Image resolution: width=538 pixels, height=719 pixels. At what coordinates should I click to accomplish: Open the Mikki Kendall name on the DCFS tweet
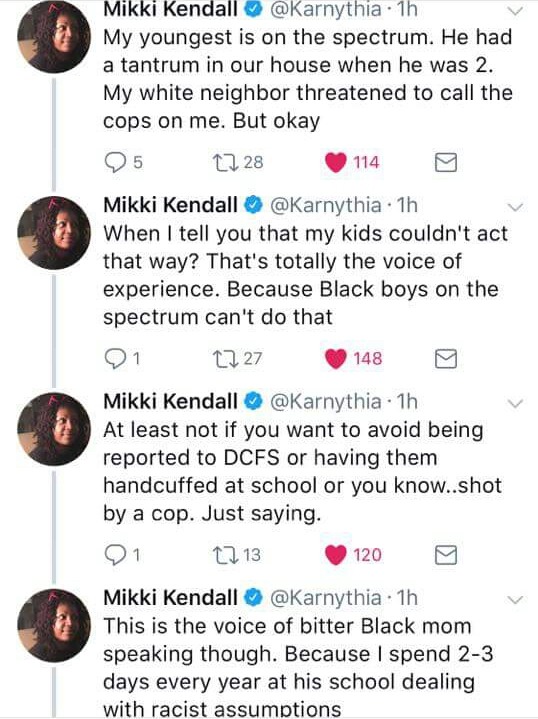coord(171,401)
